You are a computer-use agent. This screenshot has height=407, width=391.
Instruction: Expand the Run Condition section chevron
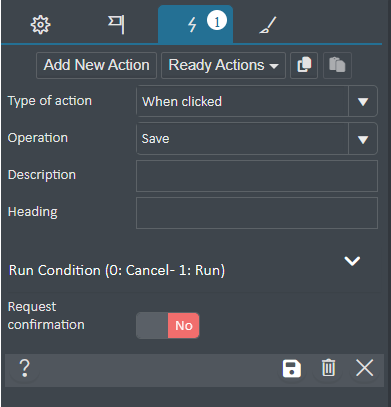352,261
